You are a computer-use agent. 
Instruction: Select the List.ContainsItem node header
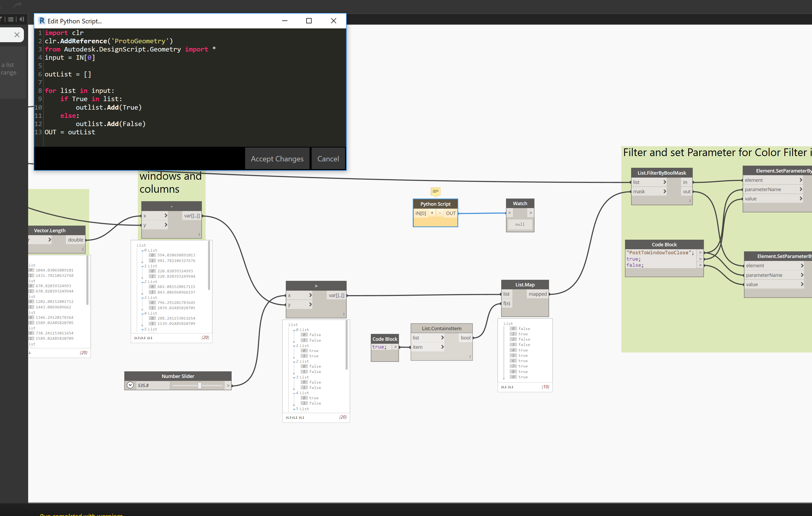point(441,328)
